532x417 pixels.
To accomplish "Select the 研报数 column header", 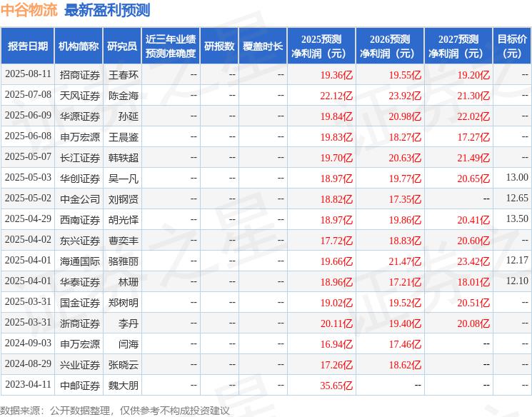I will pyautogui.click(x=219, y=46).
